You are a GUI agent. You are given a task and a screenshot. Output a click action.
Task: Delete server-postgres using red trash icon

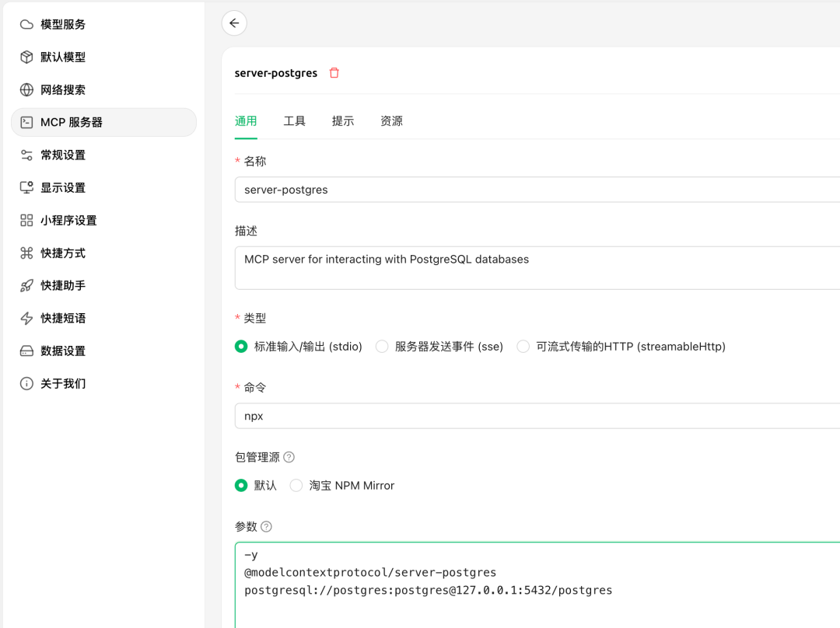(x=334, y=73)
